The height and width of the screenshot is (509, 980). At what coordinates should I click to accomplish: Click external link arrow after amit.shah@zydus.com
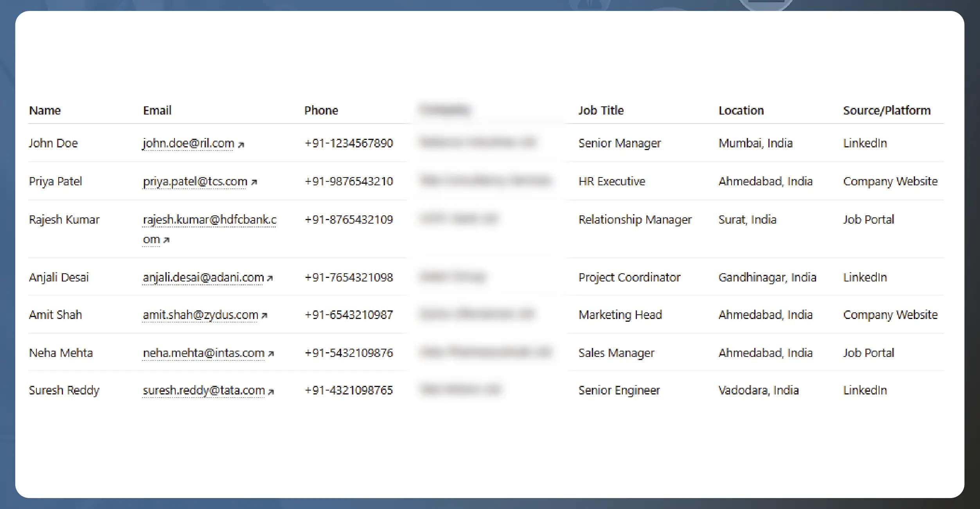[264, 315]
